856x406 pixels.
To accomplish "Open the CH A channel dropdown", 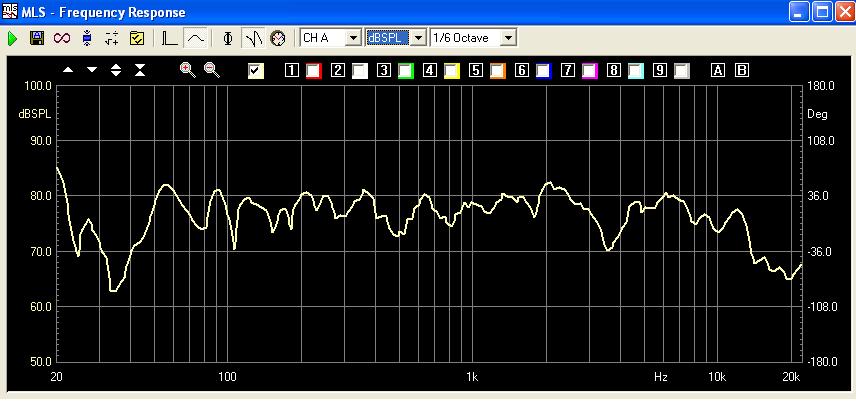I will (352, 38).
